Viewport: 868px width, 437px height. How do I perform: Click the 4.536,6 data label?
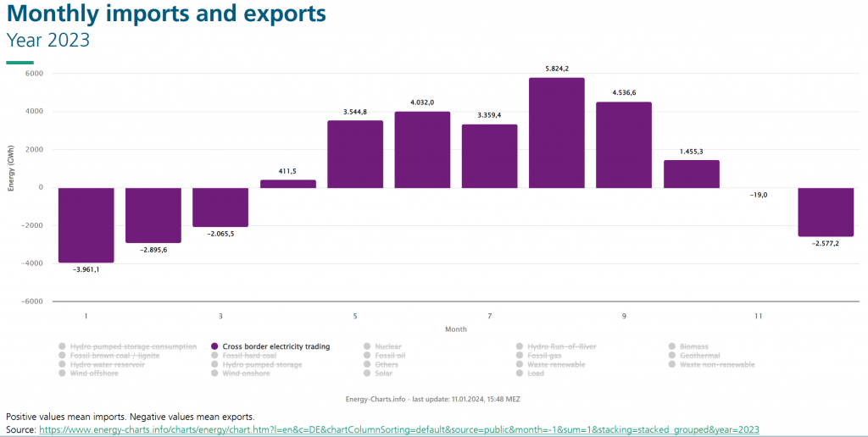[624, 92]
